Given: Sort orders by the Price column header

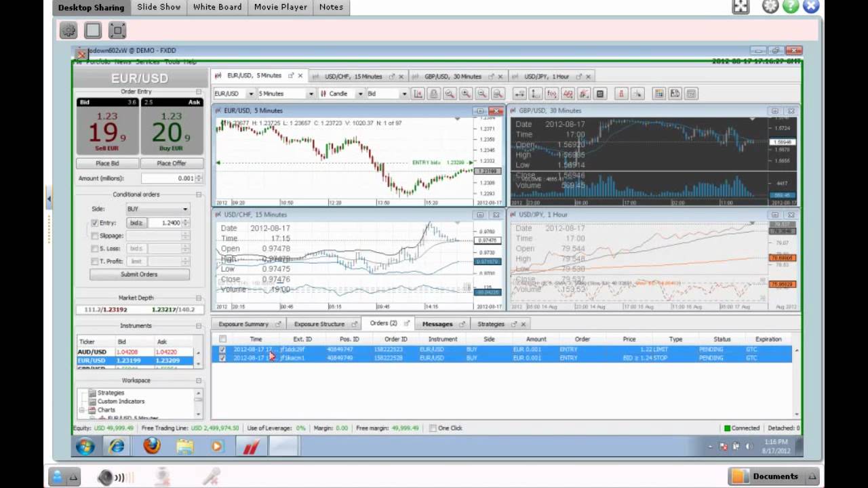Looking at the screenshot, I should coord(629,339).
